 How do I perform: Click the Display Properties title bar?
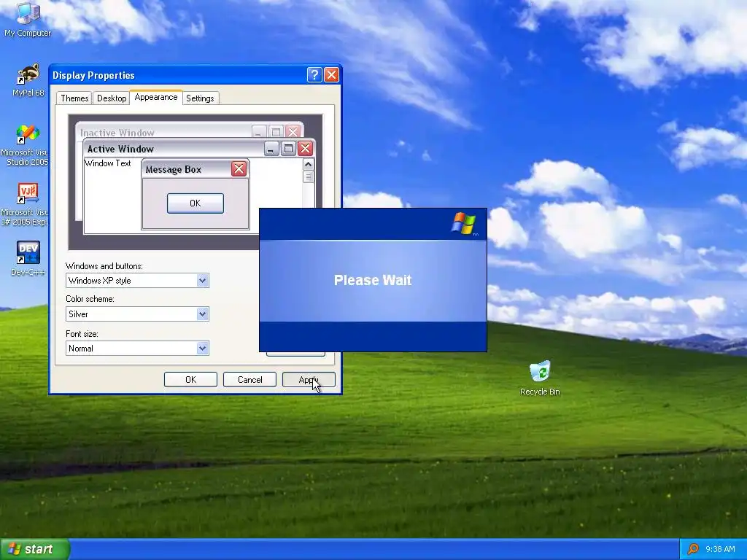click(196, 75)
